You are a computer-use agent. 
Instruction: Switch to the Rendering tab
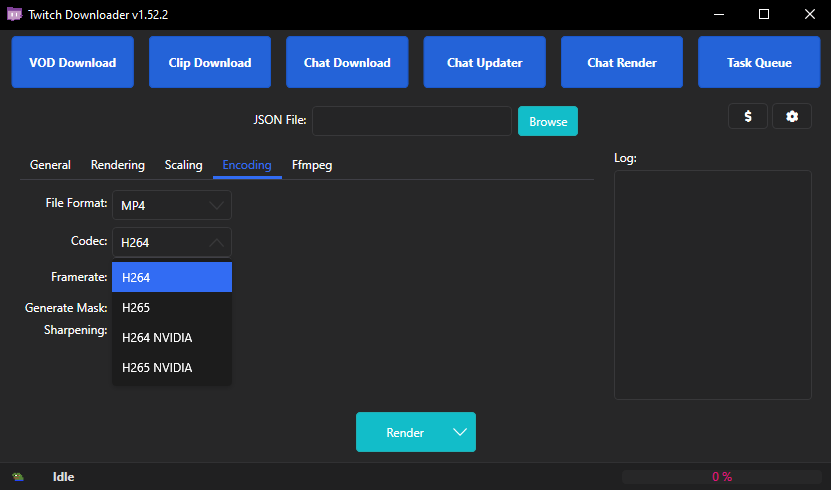click(118, 165)
